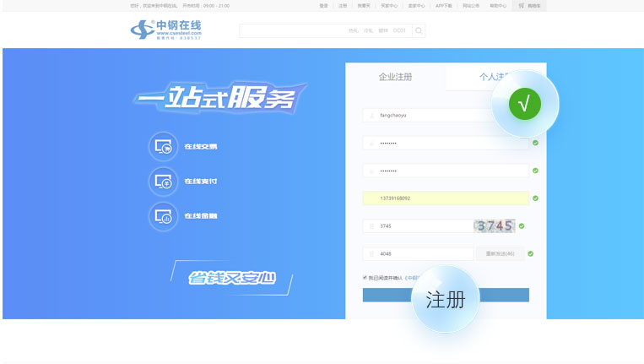Click the large green checkmark bubble
644x364 pixels.
click(x=524, y=104)
